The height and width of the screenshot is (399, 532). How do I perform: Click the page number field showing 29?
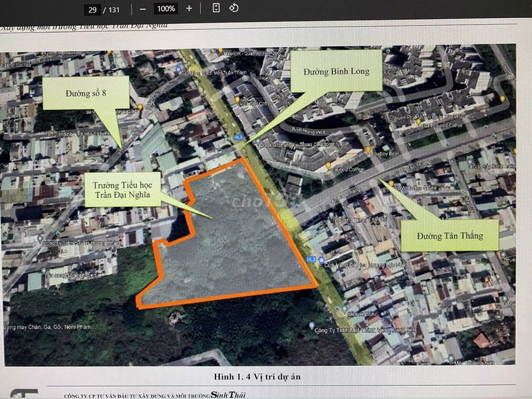[92, 9]
